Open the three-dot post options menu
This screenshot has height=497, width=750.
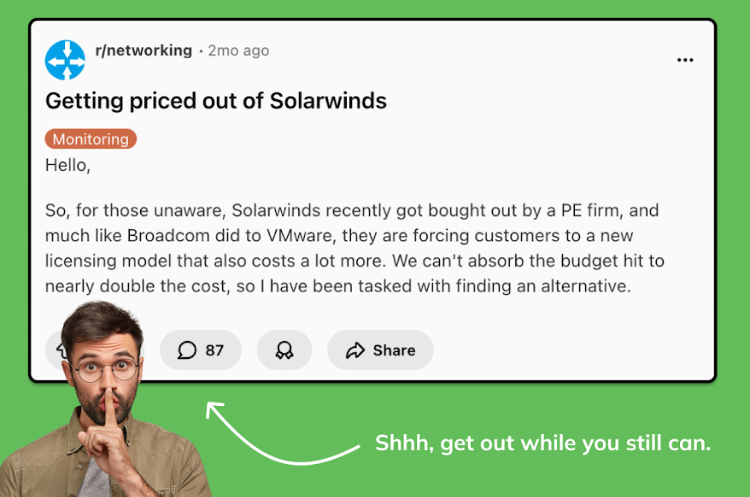685,60
